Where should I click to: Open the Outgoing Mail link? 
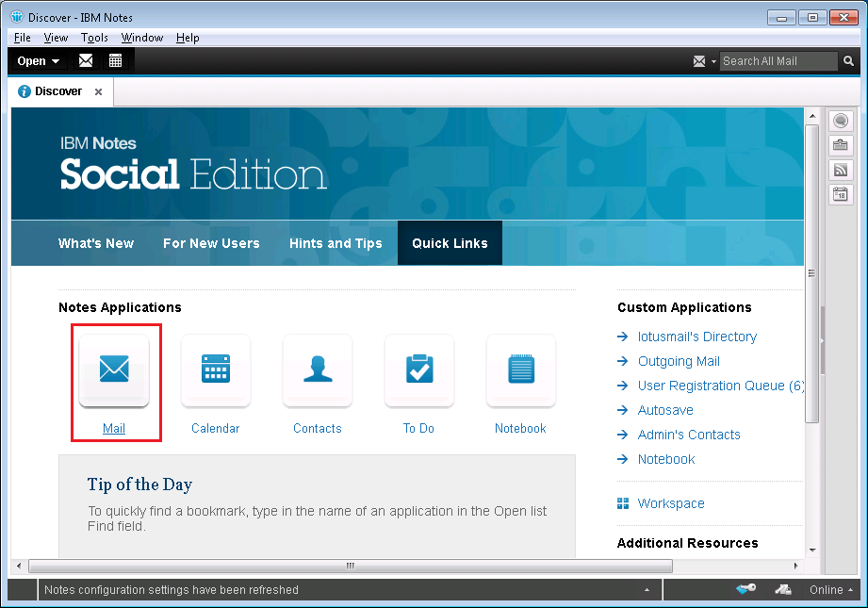[x=680, y=361]
